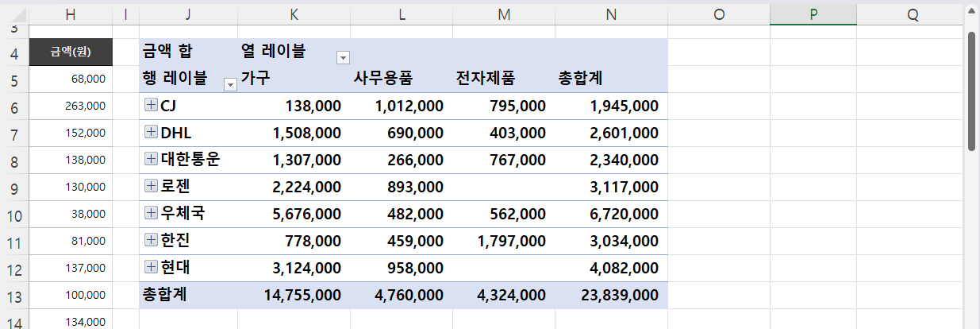Click cell with value 1,508,000

click(x=294, y=133)
